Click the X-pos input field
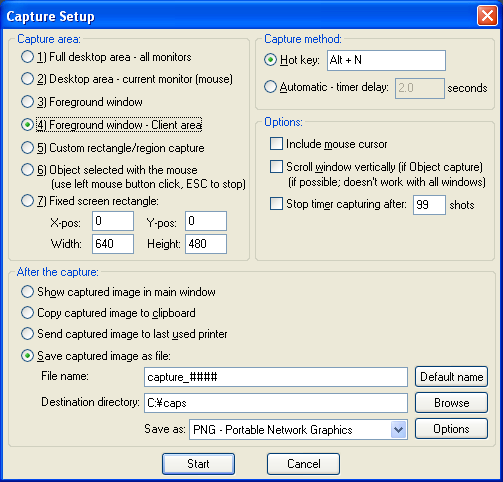 coord(113,221)
